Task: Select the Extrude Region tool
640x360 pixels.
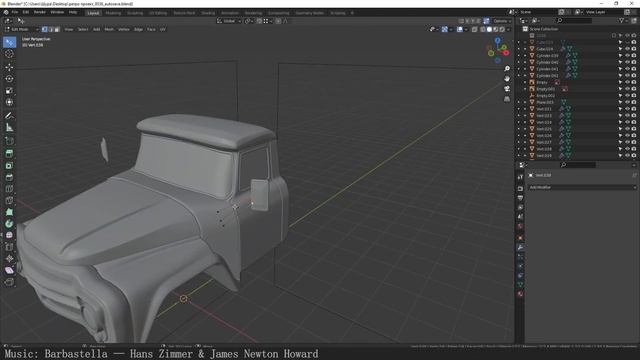Action: point(9,153)
